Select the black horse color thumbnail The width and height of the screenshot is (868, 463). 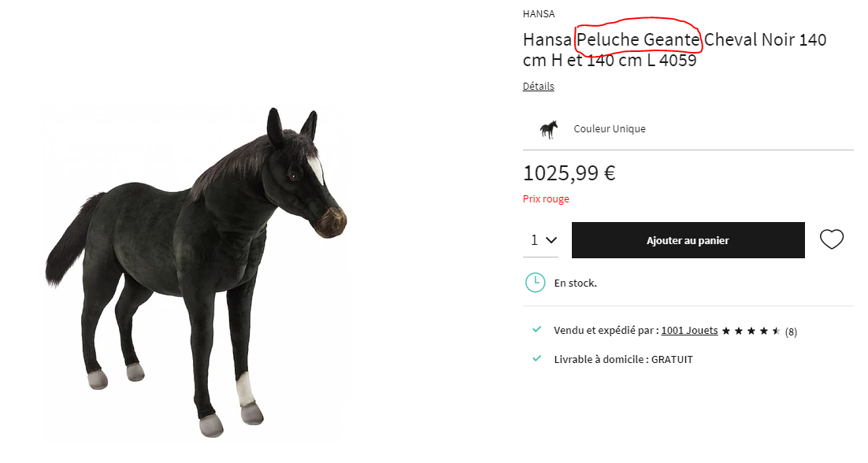tap(548, 129)
